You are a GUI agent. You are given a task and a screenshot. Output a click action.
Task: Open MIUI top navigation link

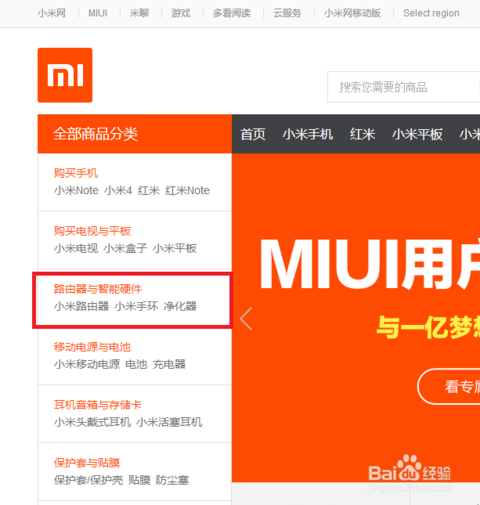(x=98, y=13)
